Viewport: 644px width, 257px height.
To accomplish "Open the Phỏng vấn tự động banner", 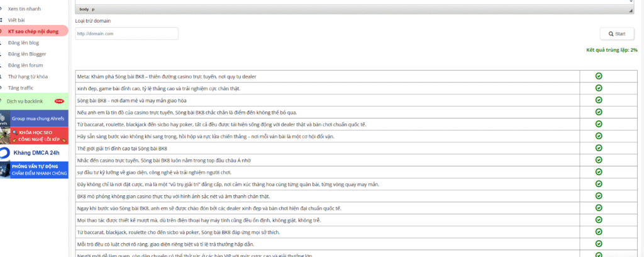I will [34, 170].
